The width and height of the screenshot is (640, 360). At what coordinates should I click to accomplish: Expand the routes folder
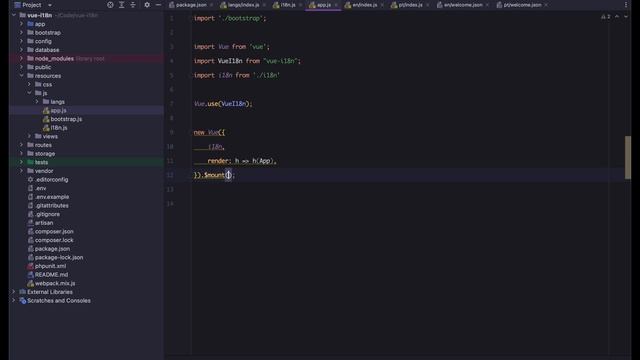point(21,145)
